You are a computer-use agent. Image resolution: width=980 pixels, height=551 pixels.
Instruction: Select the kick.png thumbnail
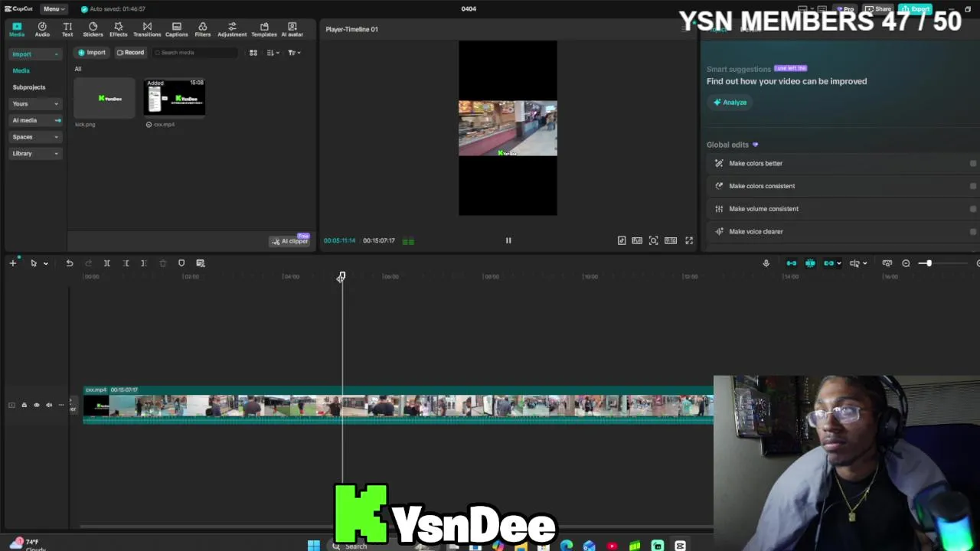click(x=105, y=98)
